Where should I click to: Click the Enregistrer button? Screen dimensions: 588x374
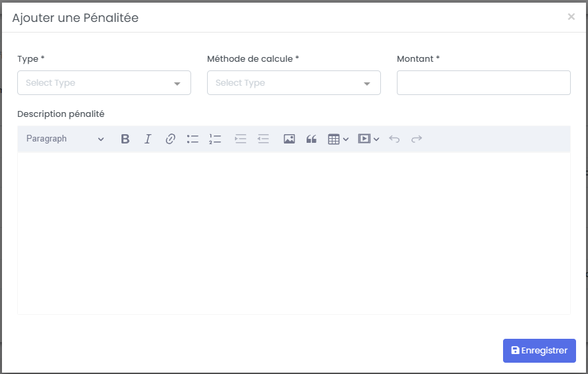click(539, 351)
